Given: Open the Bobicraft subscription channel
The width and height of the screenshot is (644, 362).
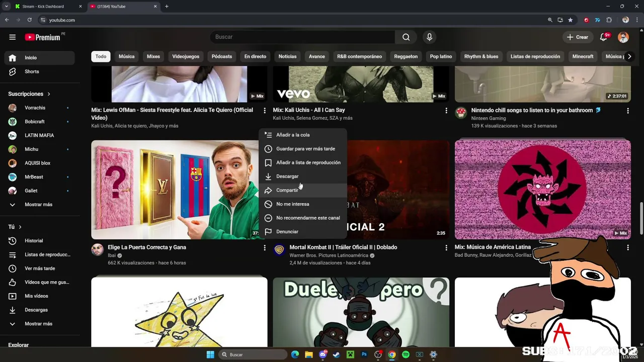Looking at the screenshot, I should coord(39,122).
